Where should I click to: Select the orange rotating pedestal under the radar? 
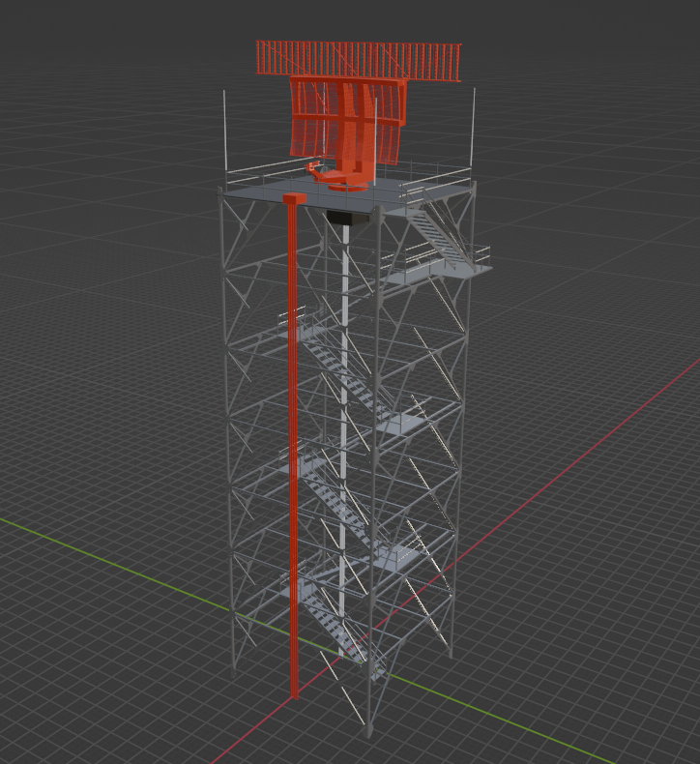(347, 178)
